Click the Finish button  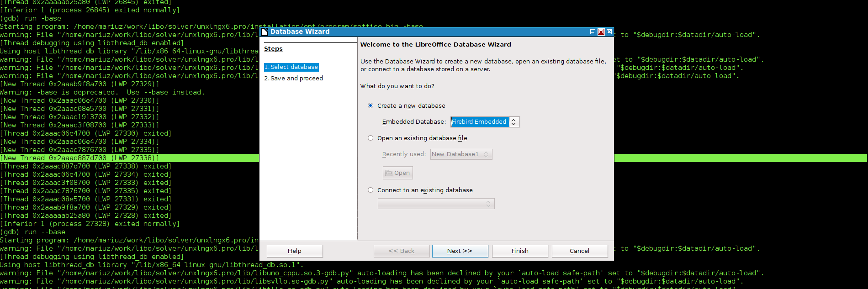point(520,251)
